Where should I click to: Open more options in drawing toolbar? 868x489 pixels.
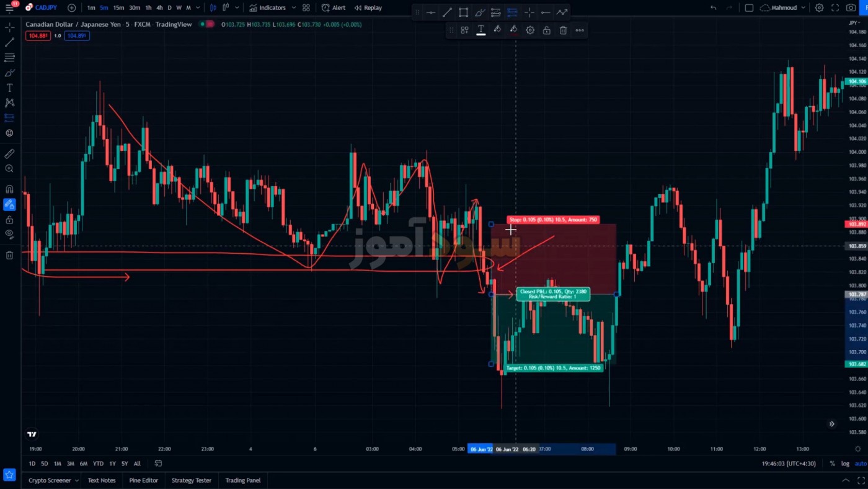(580, 30)
